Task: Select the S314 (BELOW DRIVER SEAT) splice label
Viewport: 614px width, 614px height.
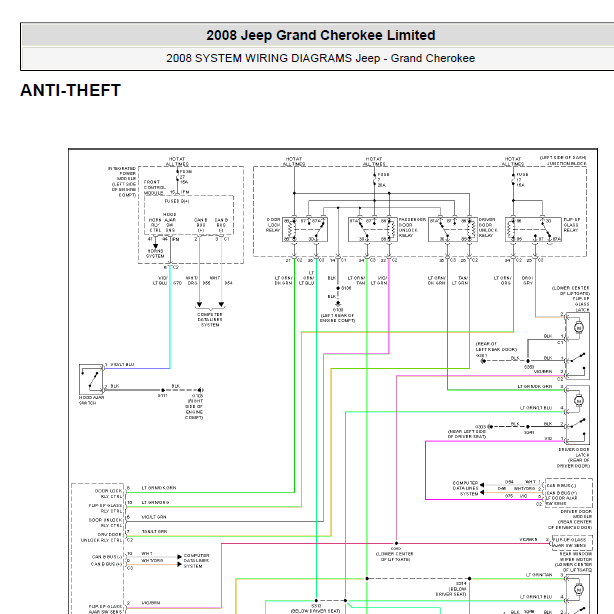Action: point(451,589)
